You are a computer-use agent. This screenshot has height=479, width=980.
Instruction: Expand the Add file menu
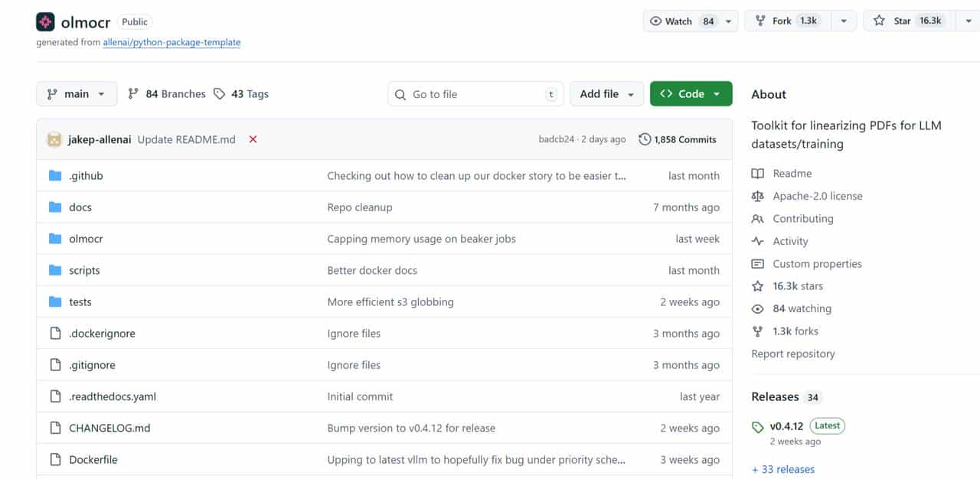(606, 94)
